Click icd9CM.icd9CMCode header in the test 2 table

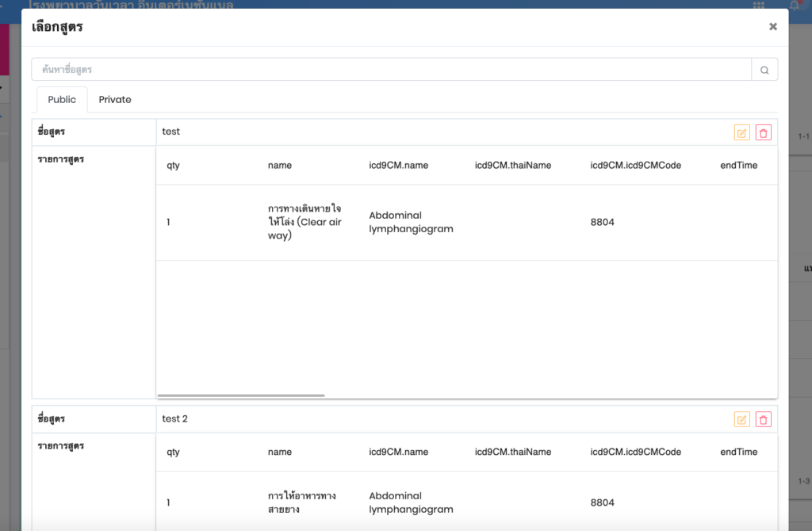point(635,452)
